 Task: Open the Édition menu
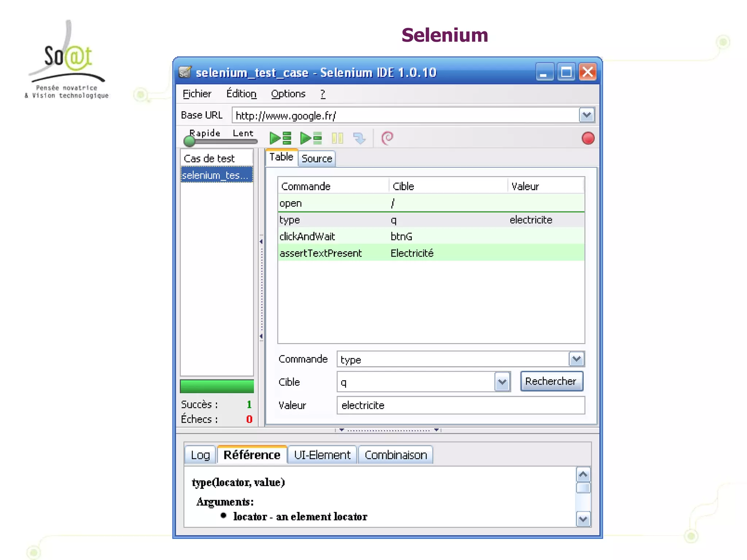coord(241,94)
